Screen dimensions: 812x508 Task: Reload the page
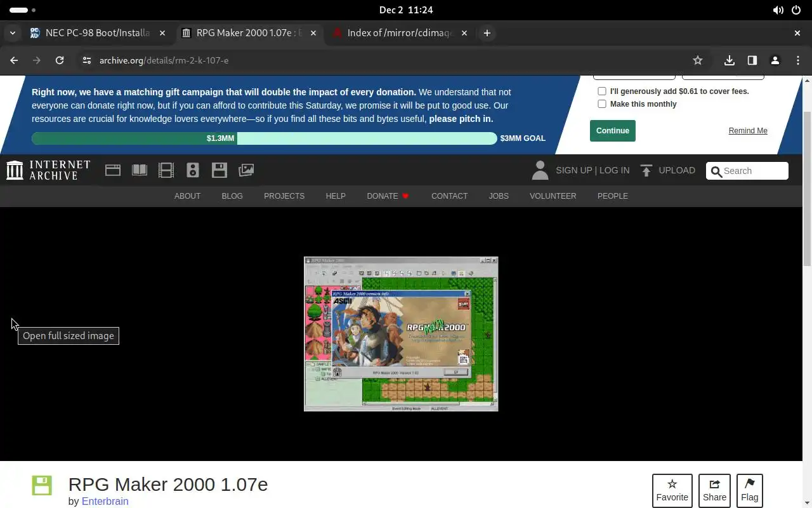pyautogui.click(x=60, y=60)
